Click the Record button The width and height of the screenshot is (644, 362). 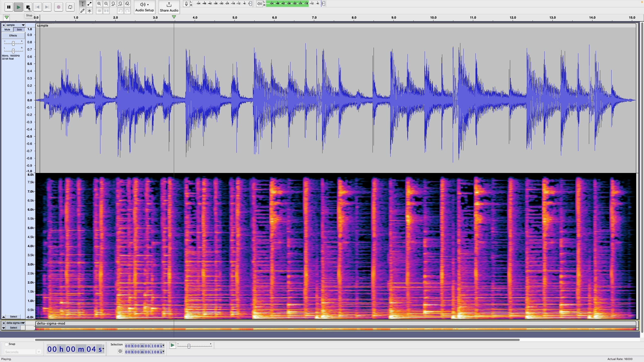tap(58, 7)
